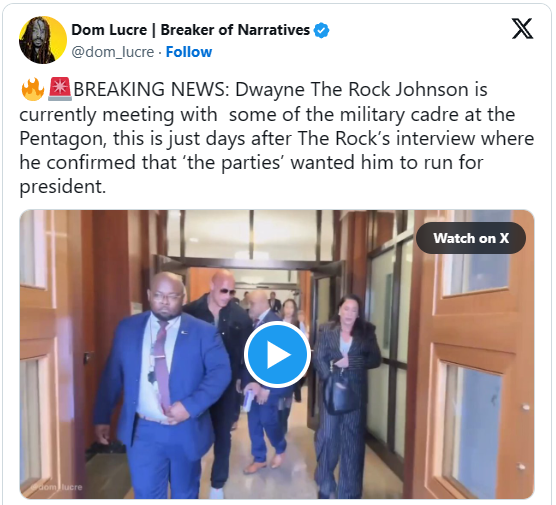Image resolution: width=556 pixels, height=505 pixels.
Task: Open Dom Lucre's profile avatar
Action: pos(43,40)
